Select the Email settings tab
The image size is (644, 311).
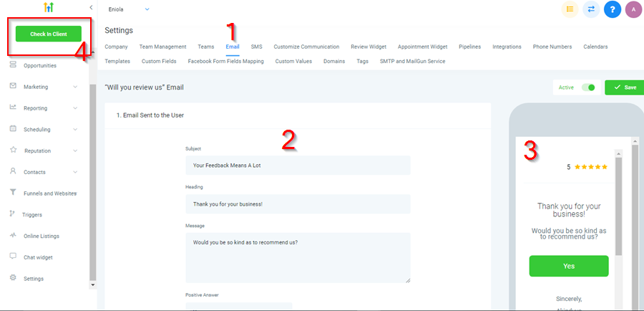coord(233,47)
